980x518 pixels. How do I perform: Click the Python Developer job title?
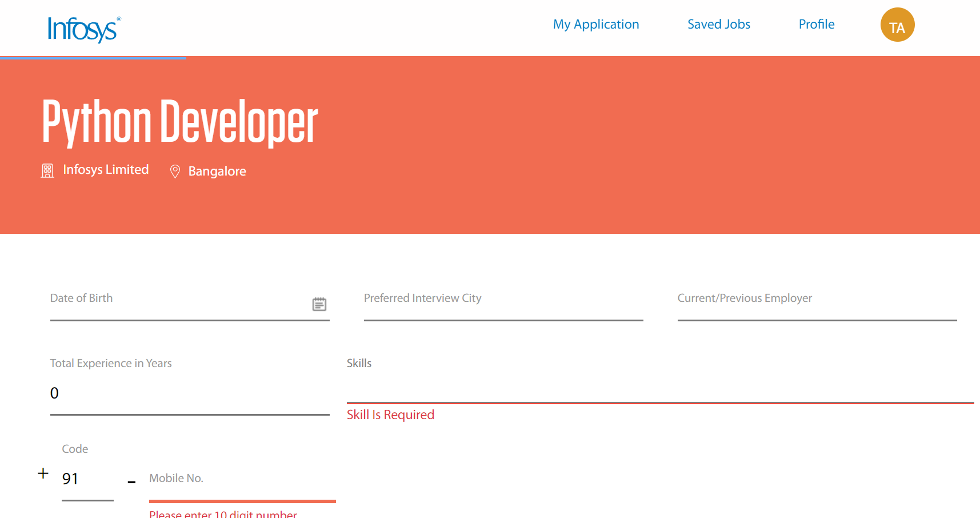(180, 122)
